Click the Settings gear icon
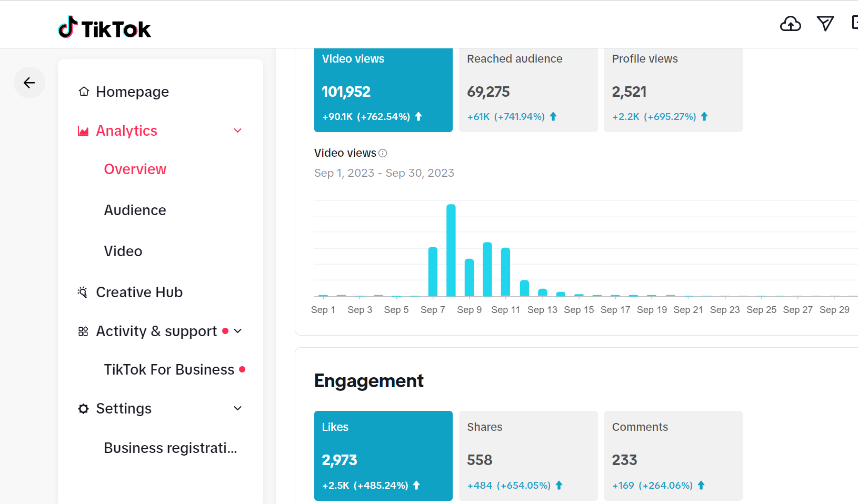858x504 pixels. tap(83, 409)
